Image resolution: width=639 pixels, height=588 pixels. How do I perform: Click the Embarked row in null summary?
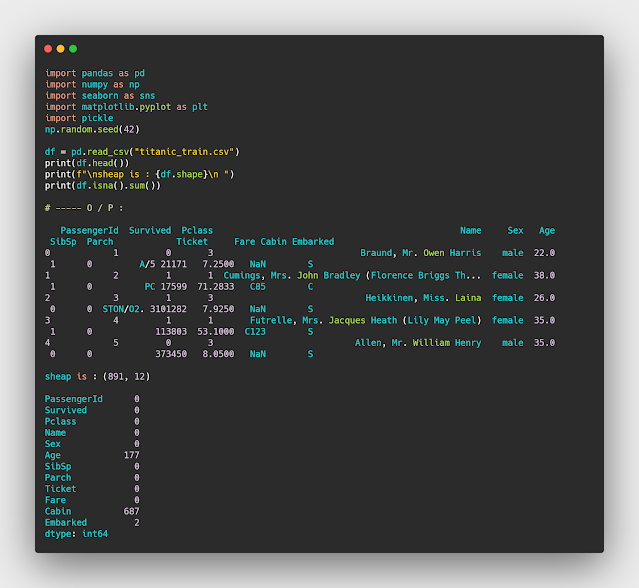click(x=66, y=522)
